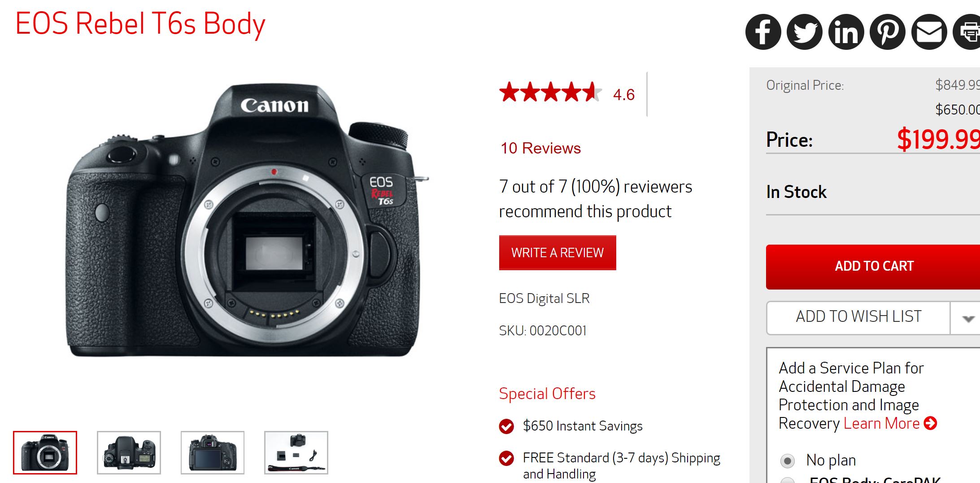Click the print page icon

pos(967,32)
